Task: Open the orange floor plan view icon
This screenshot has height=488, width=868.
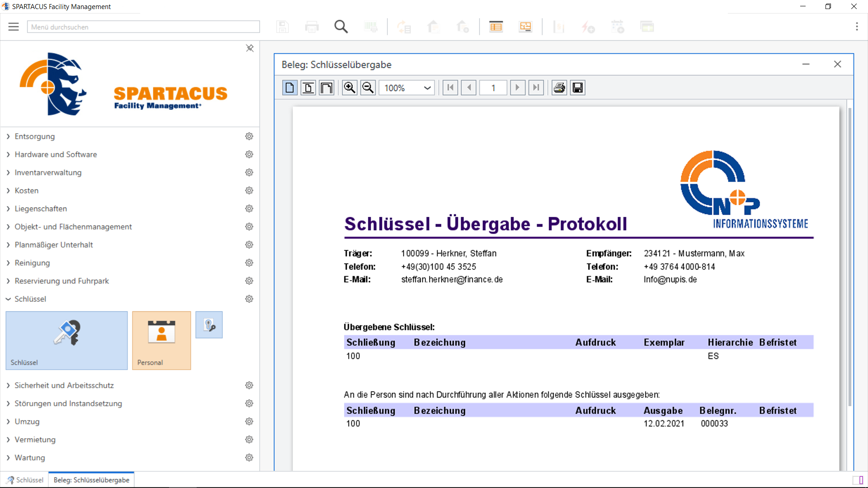Action: tap(525, 27)
